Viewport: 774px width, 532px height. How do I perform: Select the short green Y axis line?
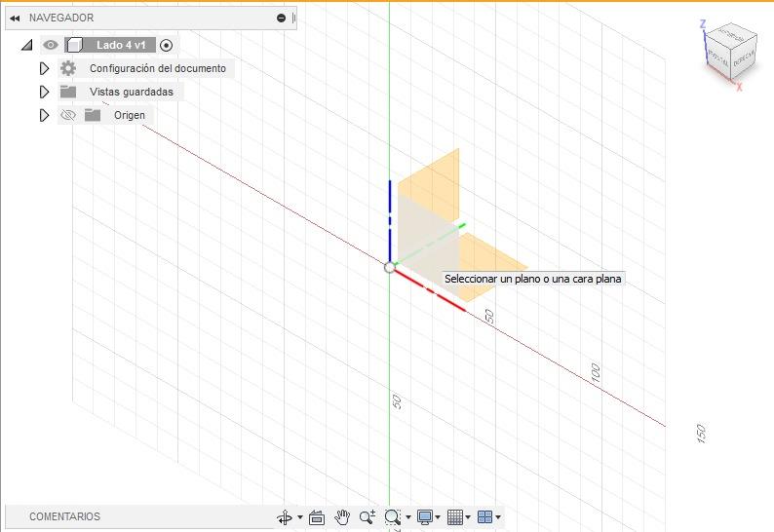430,244
